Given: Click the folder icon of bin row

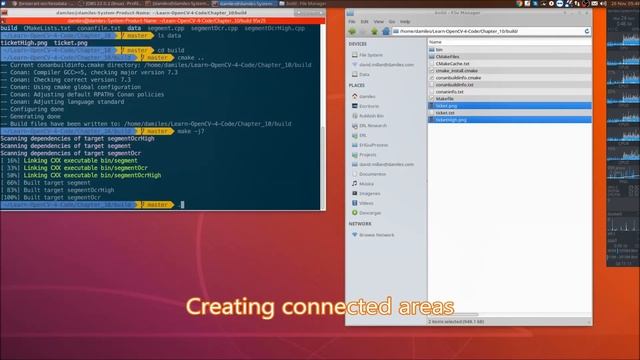Looking at the screenshot, I should coord(431,49).
